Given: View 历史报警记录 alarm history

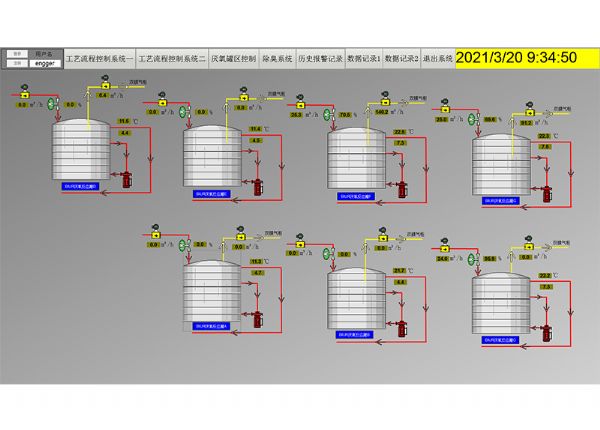Looking at the screenshot, I should point(320,59).
